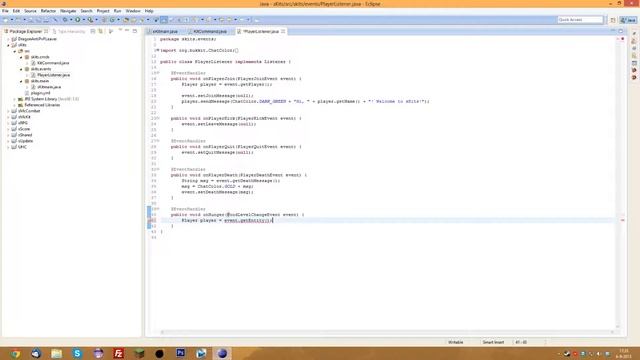Open FileZilla from the taskbar
This screenshot has width=640, height=360.
[118, 353]
